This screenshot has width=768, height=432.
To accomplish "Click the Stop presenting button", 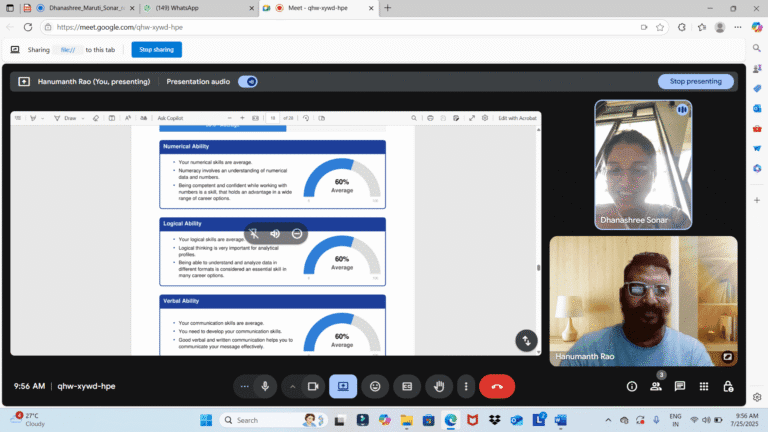I will coord(695,81).
